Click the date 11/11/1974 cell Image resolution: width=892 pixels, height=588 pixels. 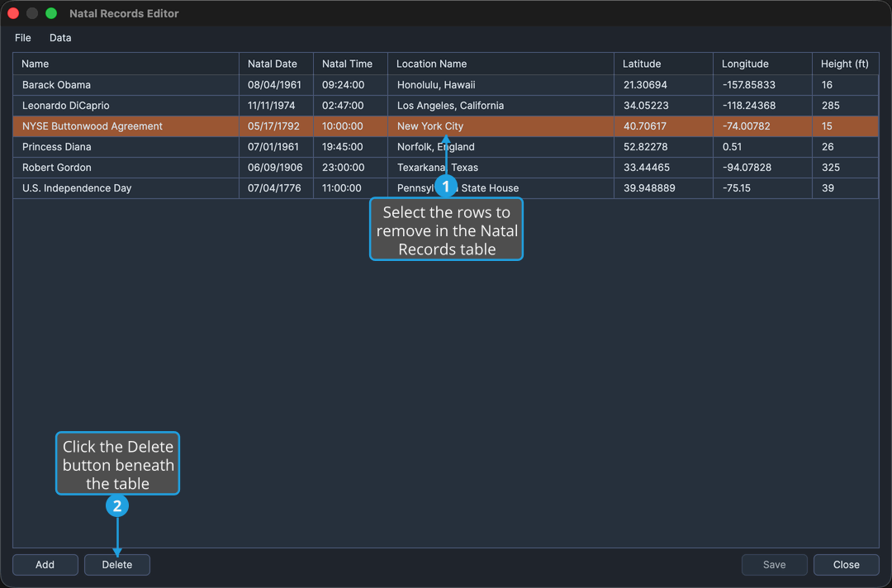click(276, 105)
